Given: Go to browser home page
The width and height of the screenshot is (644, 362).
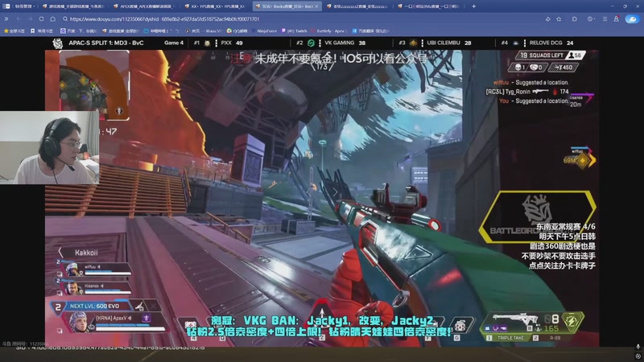Looking at the screenshot, I should tap(53, 19).
